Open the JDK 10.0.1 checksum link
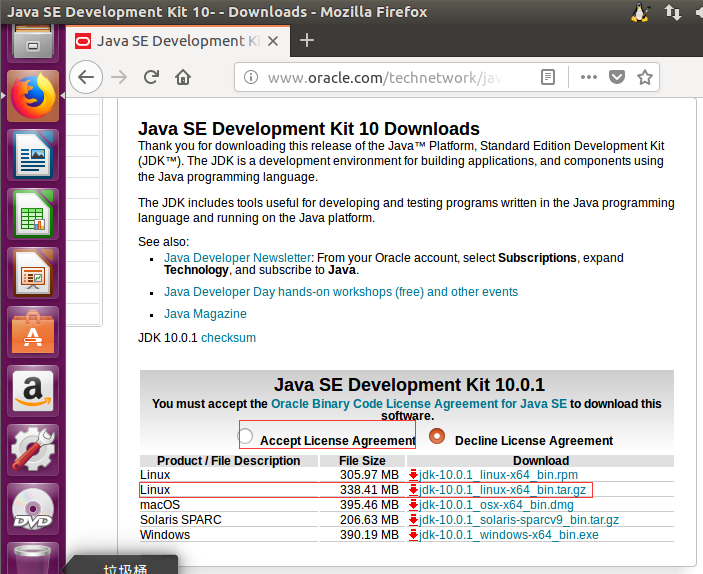This screenshot has height=574, width=703. point(228,338)
